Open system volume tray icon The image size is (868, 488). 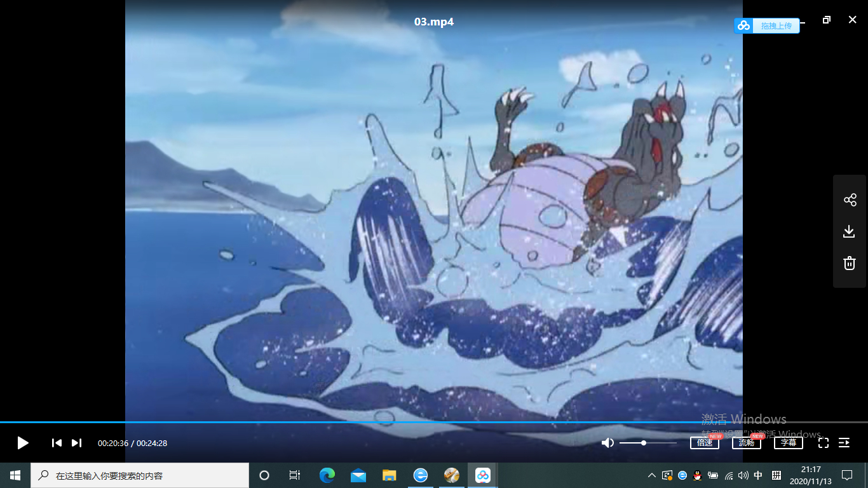(x=743, y=475)
